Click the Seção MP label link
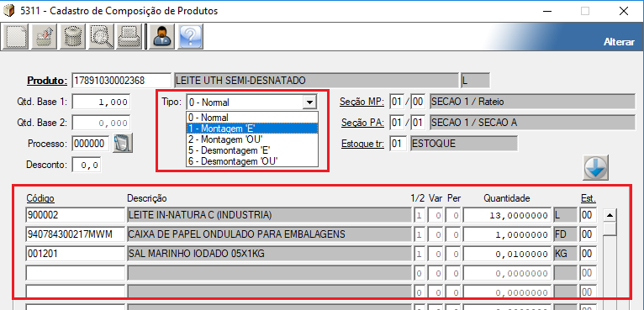Viewport: 644px width, 310px height. tap(362, 102)
